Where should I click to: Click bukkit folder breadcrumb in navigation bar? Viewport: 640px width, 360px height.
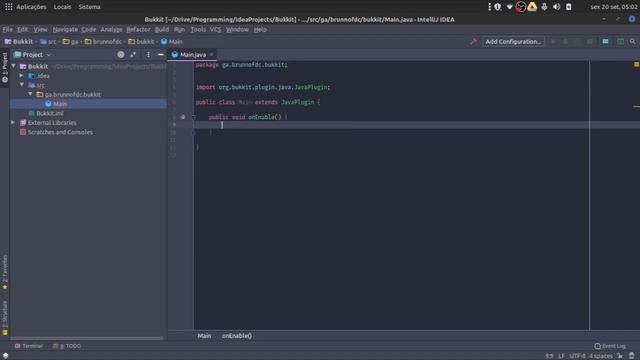click(141, 41)
